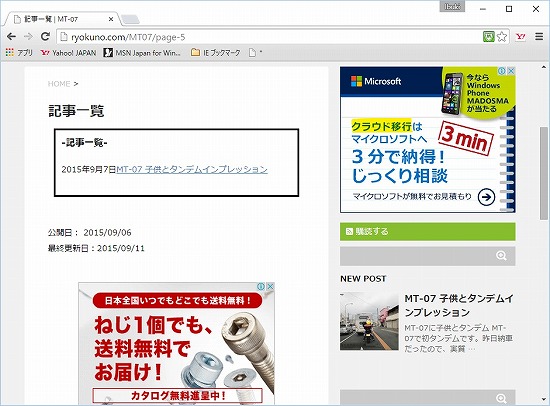The image size is (550, 406).
Task: Close the screw shipping ad banner
Action: tap(270, 287)
